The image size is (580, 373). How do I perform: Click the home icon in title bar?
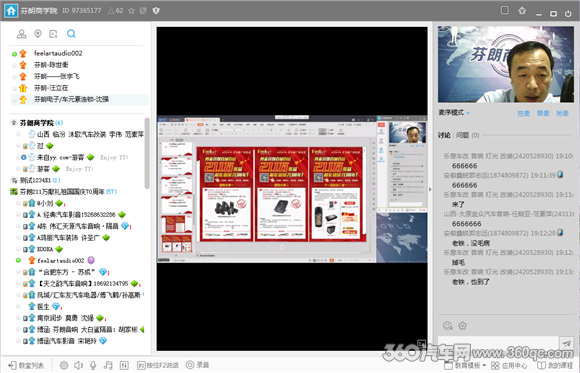[x=11, y=10]
